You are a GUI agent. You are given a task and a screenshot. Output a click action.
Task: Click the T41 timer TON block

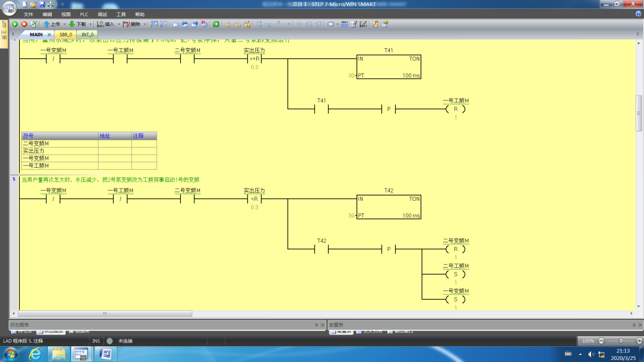coord(388,67)
